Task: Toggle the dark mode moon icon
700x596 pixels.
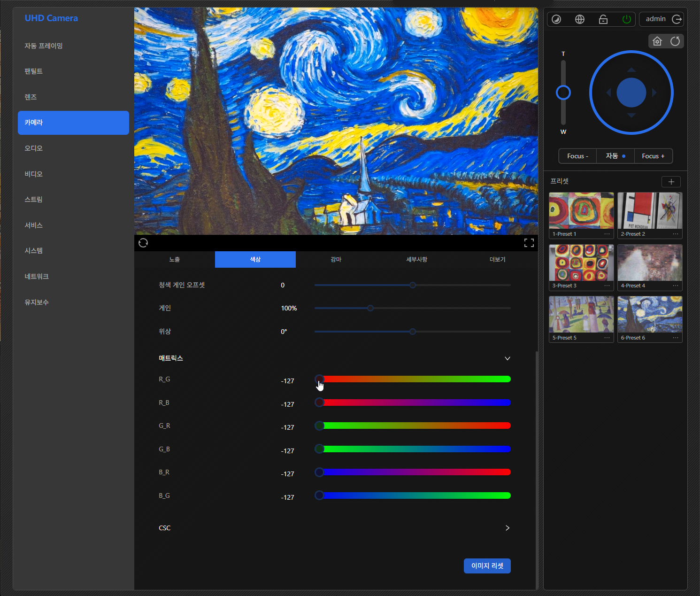Action: 556,19
